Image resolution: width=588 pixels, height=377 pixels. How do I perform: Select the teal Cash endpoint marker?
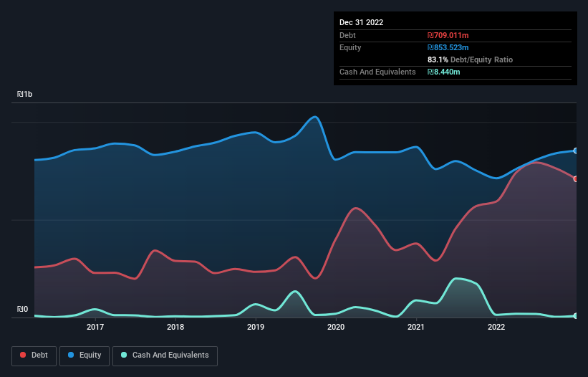(576, 316)
